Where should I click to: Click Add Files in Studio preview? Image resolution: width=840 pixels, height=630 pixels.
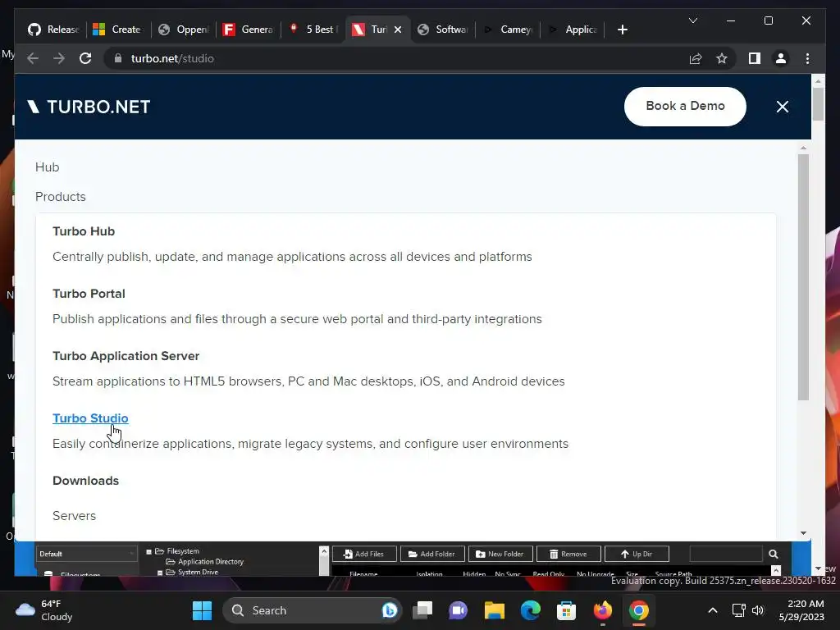click(364, 554)
